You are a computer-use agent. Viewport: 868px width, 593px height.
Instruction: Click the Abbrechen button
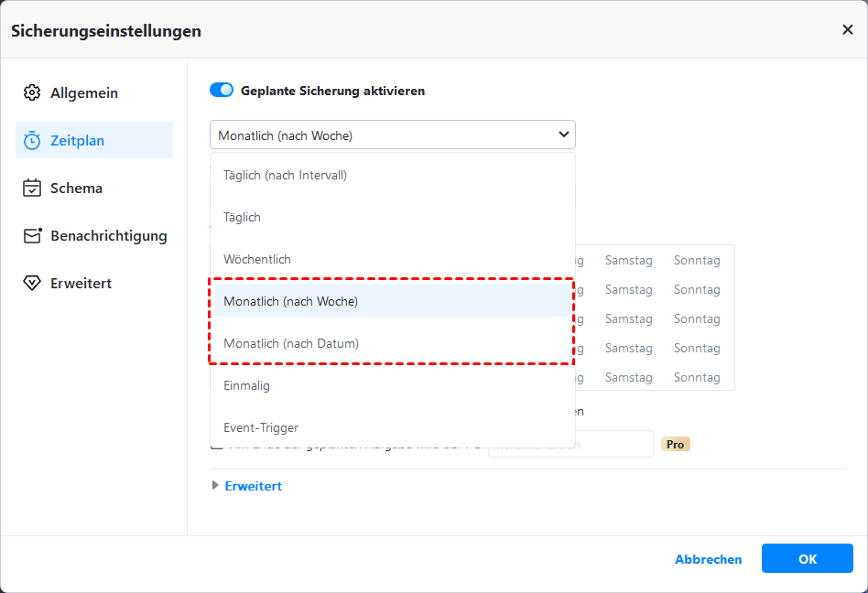708,559
